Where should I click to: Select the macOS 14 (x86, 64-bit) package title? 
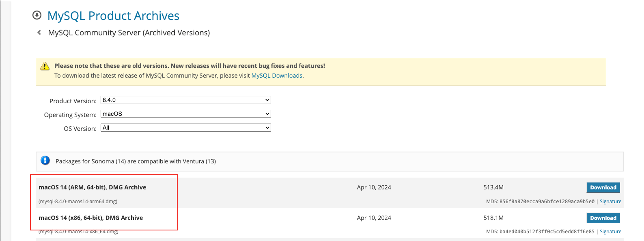tap(91, 218)
